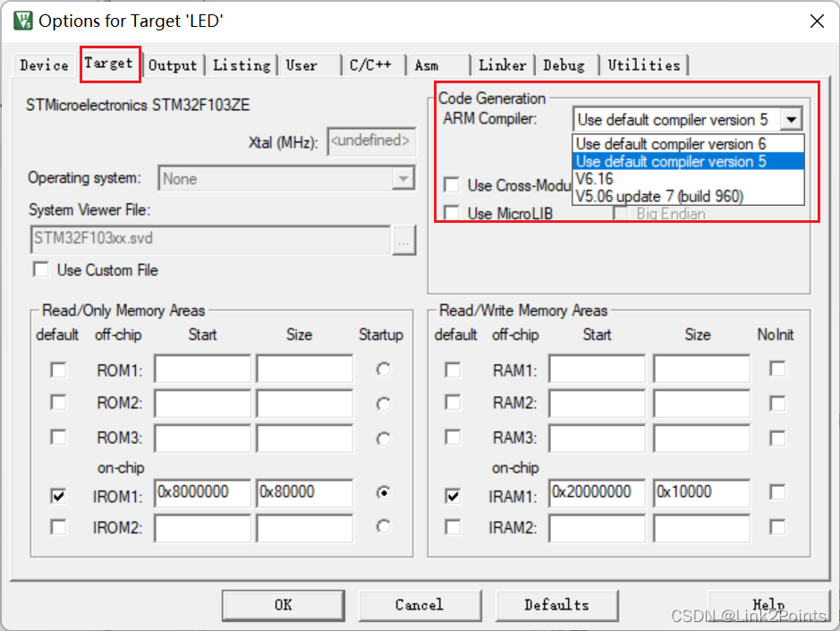
Task: Select IROM2 Startup radio button
Action: (383, 526)
